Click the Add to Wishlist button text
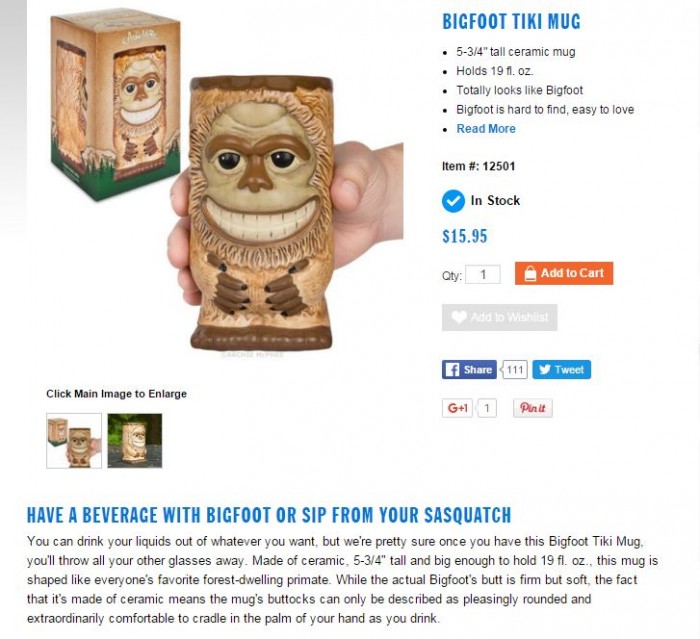Screen dimensions: 700x639 (509, 317)
